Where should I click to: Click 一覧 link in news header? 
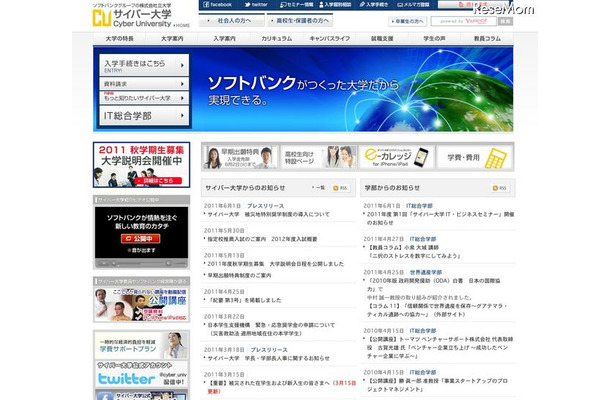[x=319, y=188]
